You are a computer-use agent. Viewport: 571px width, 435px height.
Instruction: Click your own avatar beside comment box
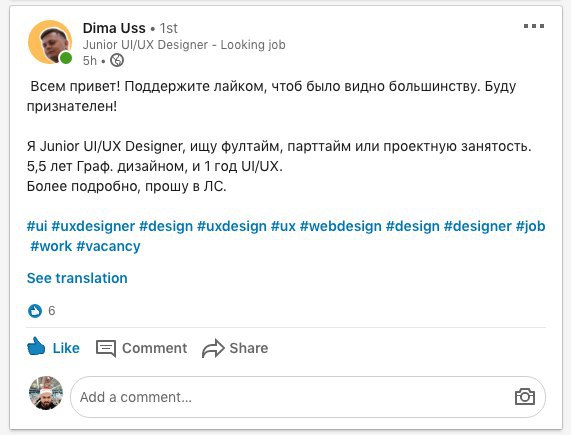46,393
